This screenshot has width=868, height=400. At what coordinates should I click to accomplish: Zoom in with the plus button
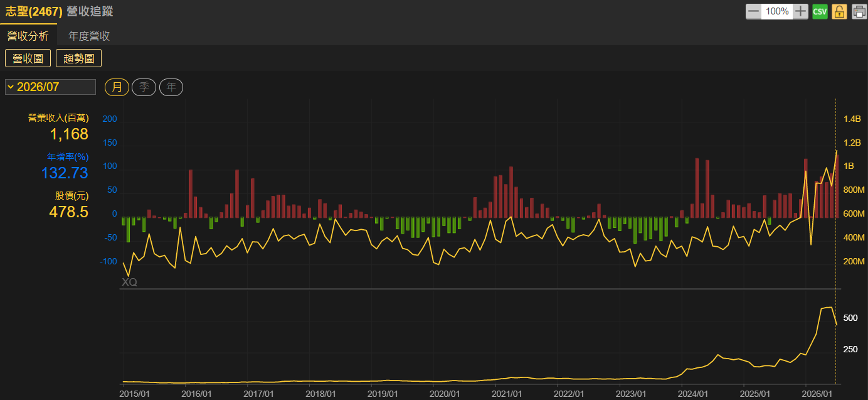[x=801, y=11]
